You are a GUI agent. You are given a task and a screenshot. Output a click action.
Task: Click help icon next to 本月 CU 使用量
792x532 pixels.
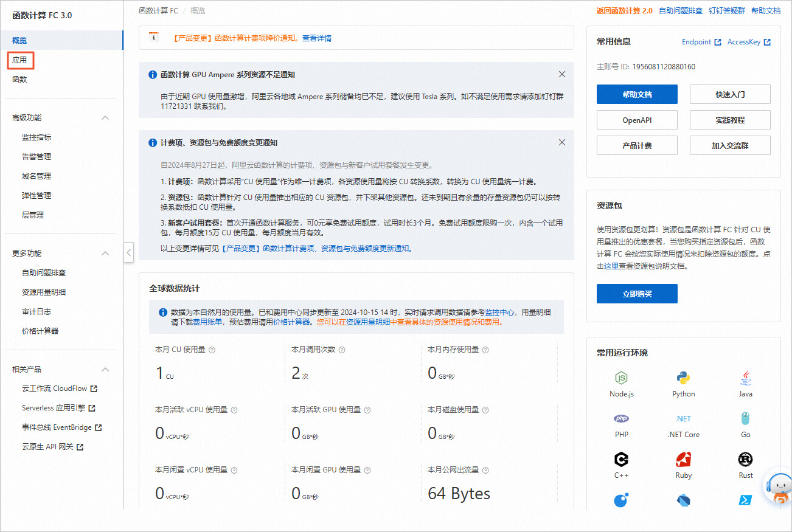212,350
